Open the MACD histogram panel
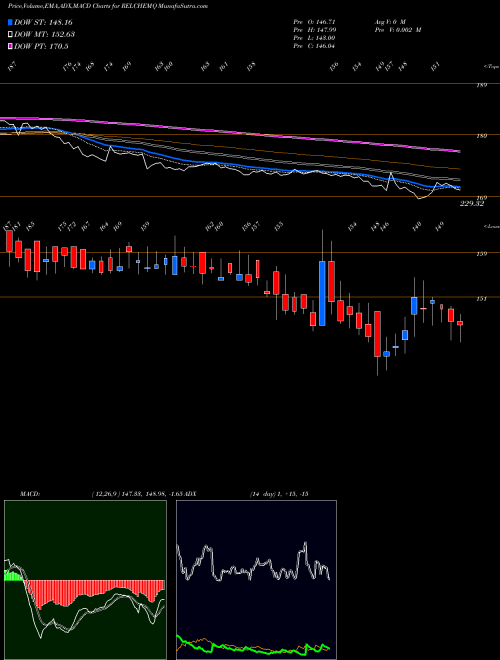Viewport: 500px width, 660px height. click(x=85, y=580)
